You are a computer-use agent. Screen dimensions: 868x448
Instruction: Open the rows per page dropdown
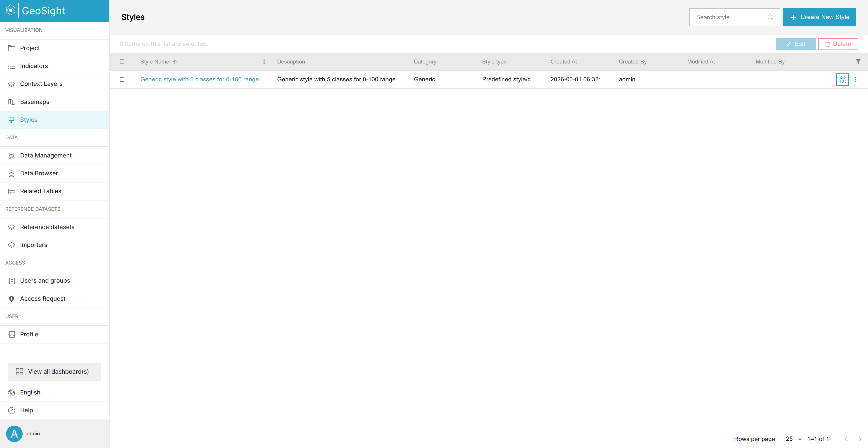pos(793,439)
